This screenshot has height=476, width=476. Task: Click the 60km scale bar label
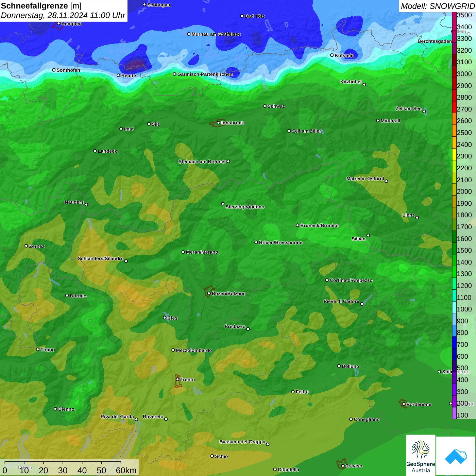coord(126,470)
